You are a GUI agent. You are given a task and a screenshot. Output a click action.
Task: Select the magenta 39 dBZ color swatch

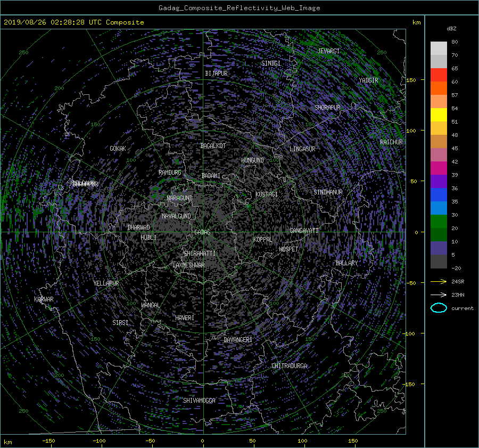(439, 168)
